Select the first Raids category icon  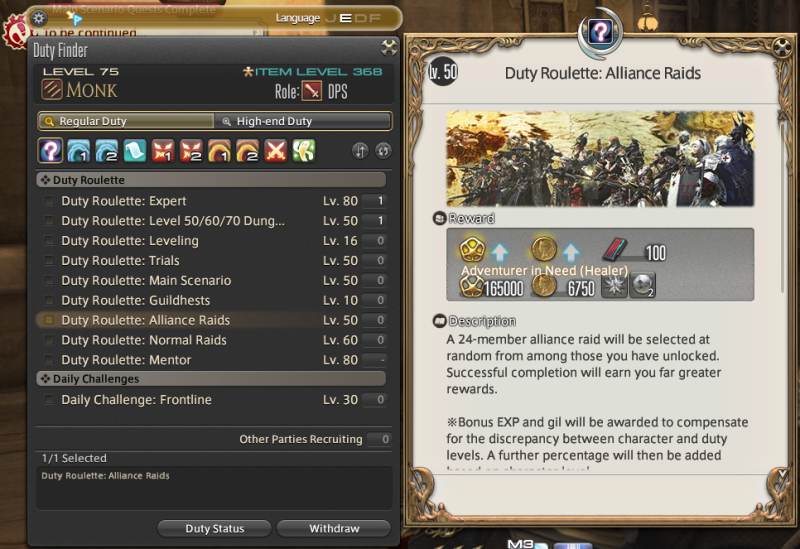[x=219, y=151]
